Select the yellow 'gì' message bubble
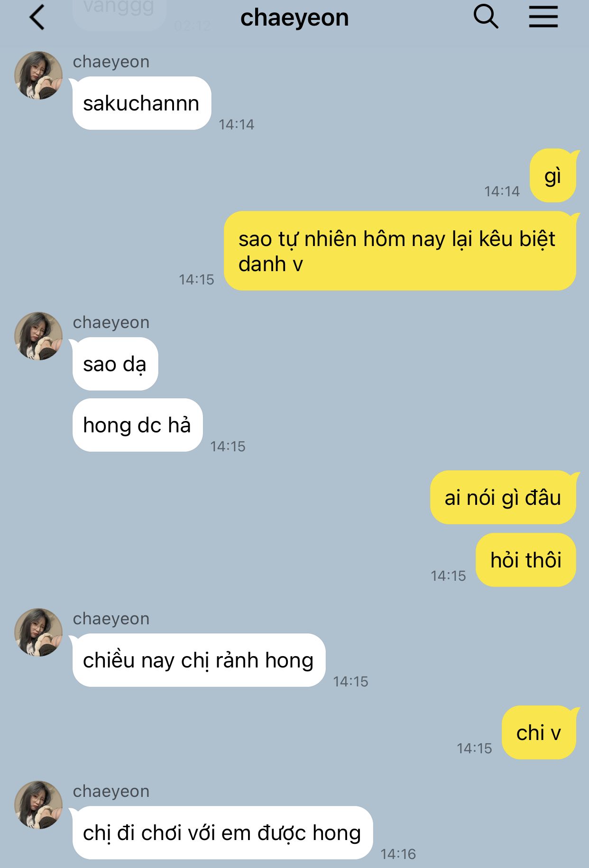The height and width of the screenshot is (868, 589). [x=552, y=176]
